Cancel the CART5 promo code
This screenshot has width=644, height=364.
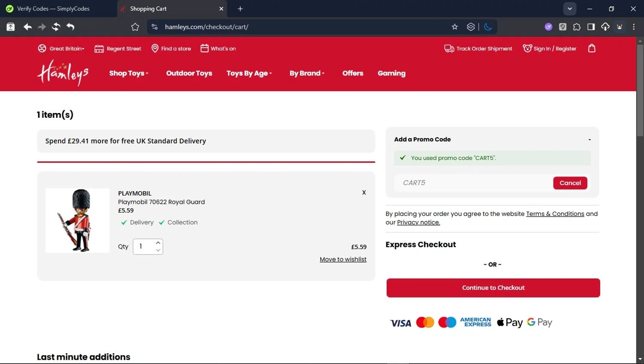[x=570, y=183]
